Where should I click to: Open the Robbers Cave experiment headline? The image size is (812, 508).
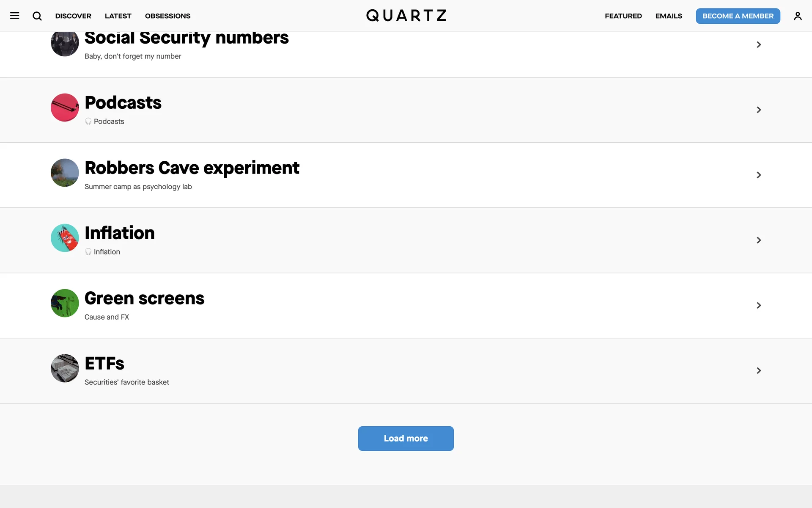192,168
